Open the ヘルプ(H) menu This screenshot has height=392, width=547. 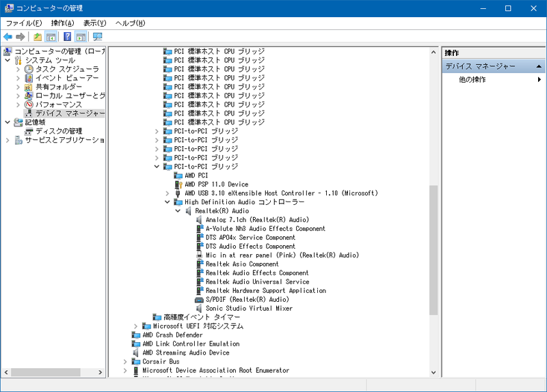pyautogui.click(x=130, y=23)
